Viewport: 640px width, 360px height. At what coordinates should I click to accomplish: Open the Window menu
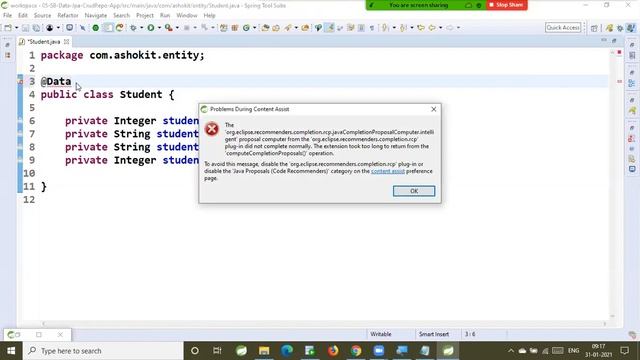point(187,15)
